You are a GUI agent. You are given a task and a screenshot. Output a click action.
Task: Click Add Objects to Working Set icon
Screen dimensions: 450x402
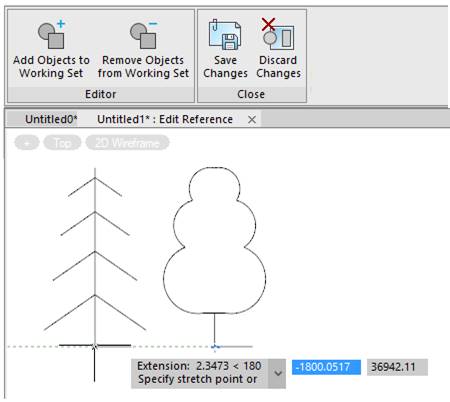tap(51, 34)
